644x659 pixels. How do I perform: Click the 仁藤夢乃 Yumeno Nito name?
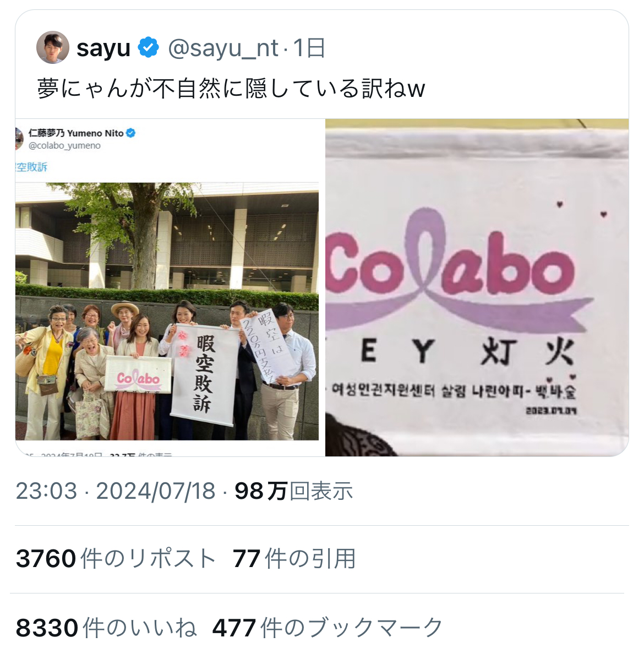[76, 133]
